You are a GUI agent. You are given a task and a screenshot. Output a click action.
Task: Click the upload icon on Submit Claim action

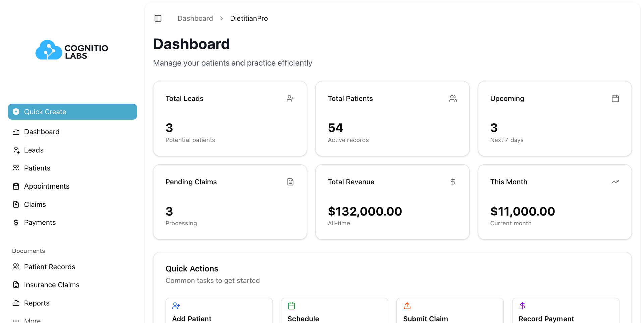click(x=407, y=306)
